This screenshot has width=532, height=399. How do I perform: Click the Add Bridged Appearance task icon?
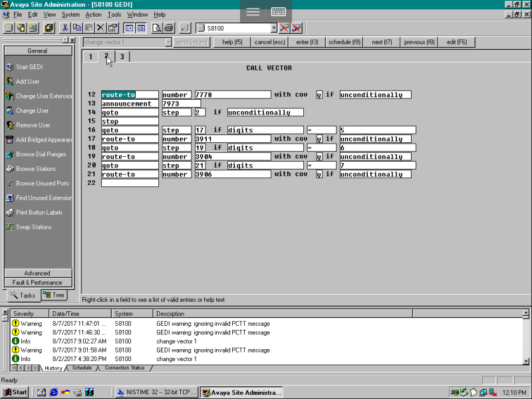[10, 140]
